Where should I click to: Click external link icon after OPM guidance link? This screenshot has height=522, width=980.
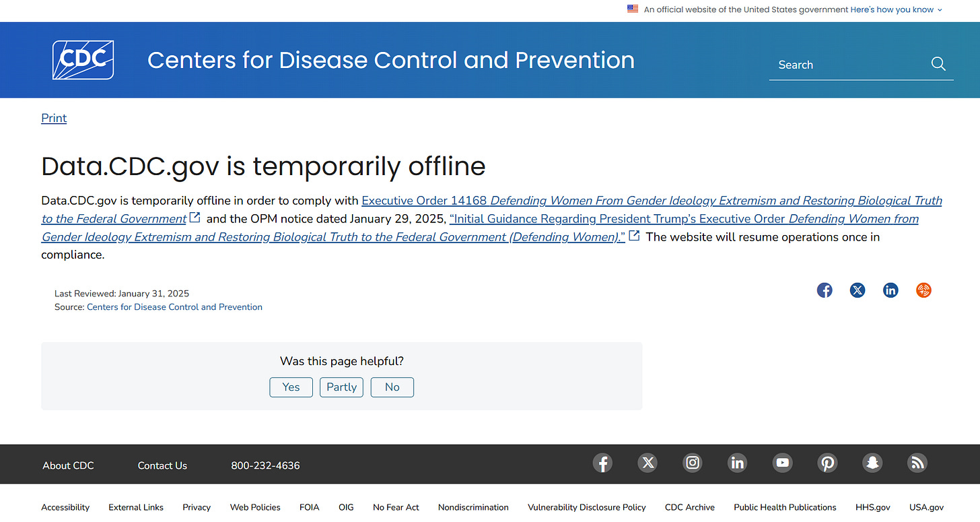[634, 236]
